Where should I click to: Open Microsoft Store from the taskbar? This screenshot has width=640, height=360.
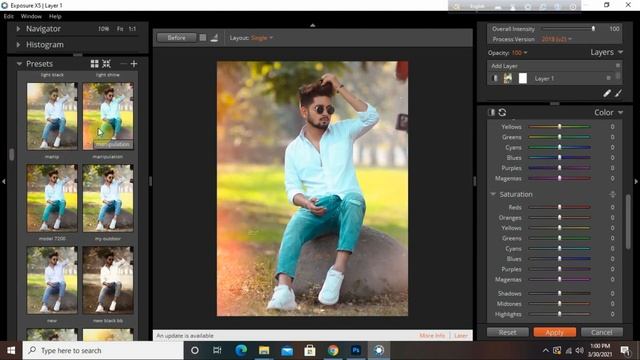310,350
